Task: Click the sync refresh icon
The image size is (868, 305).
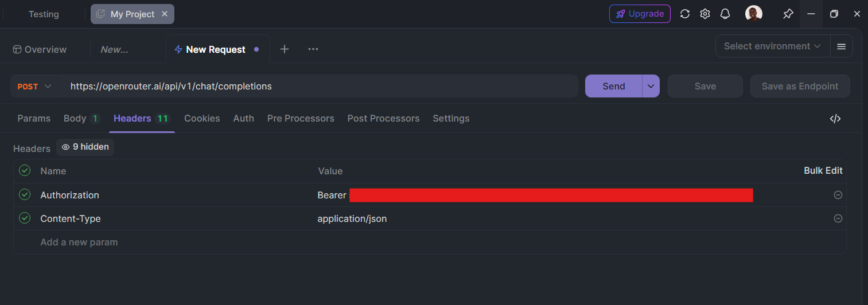Action: (x=684, y=14)
